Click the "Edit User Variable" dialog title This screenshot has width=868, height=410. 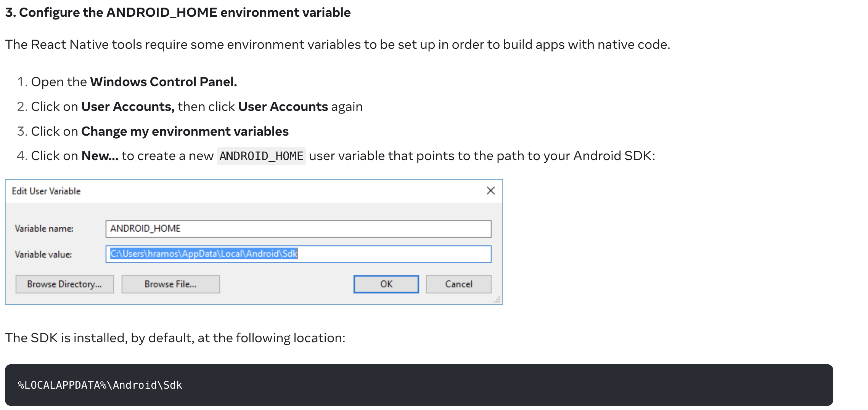tap(46, 191)
